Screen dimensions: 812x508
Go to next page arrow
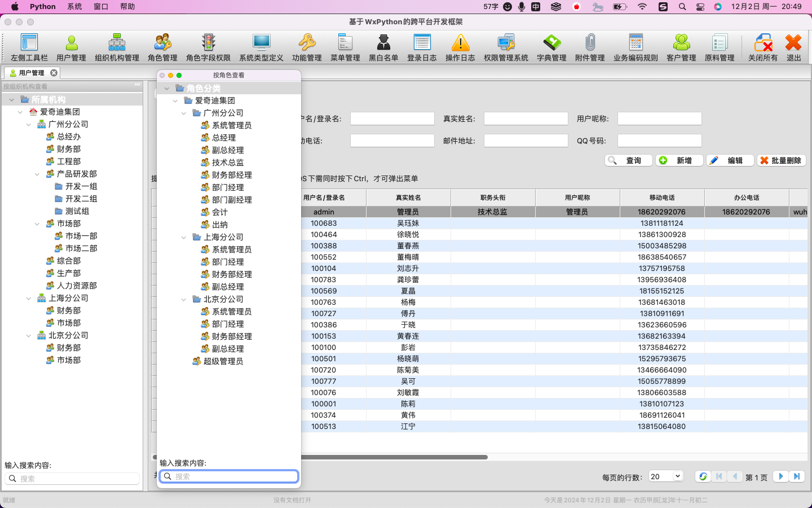(781, 476)
